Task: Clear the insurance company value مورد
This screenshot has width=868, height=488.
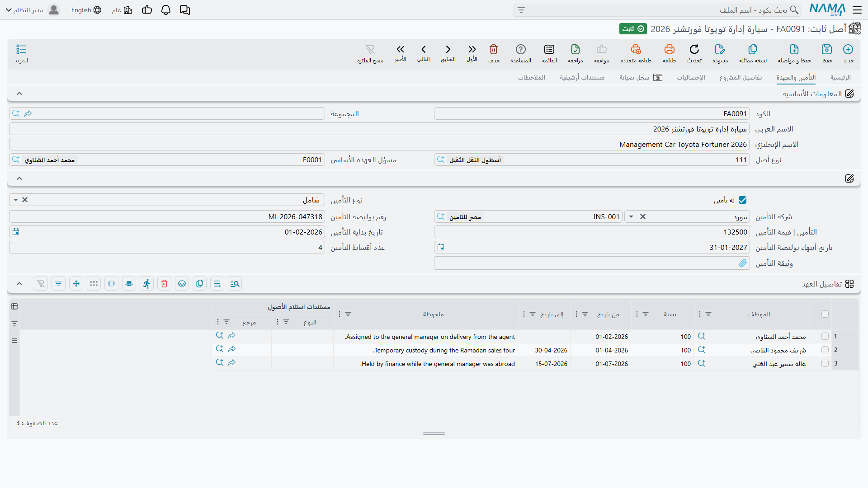Action: tap(643, 217)
